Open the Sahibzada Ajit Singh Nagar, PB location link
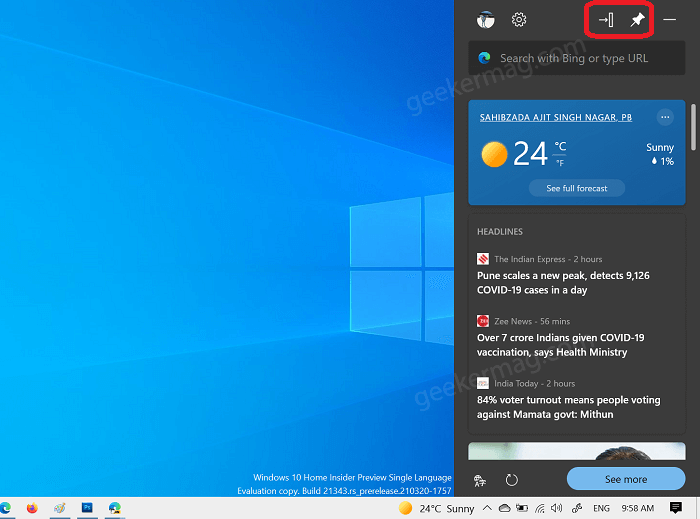Viewport: 700px width, 519px height. click(x=555, y=117)
